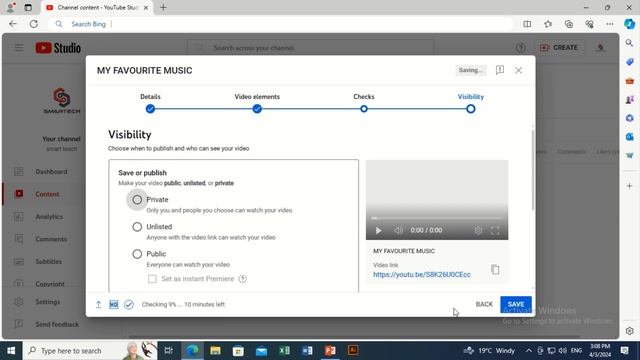Open Dashboard in the sidebar
The image size is (640, 360).
click(x=44, y=172)
